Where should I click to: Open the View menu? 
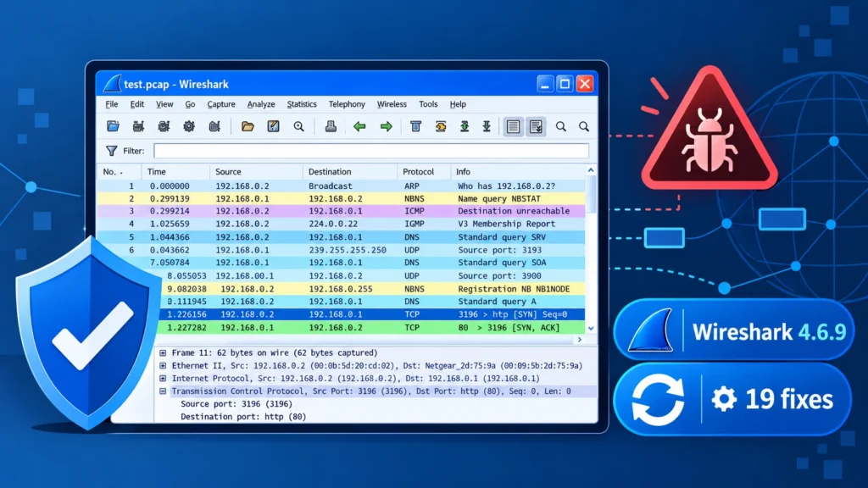[164, 104]
